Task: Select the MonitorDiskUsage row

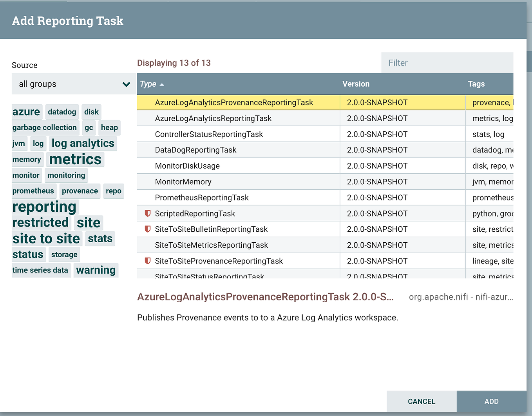Action: (235, 165)
